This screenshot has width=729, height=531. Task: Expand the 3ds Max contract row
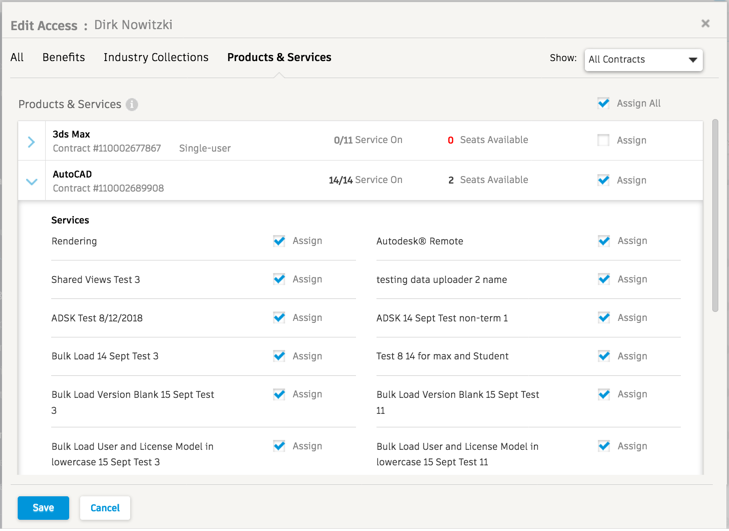[x=31, y=142]
